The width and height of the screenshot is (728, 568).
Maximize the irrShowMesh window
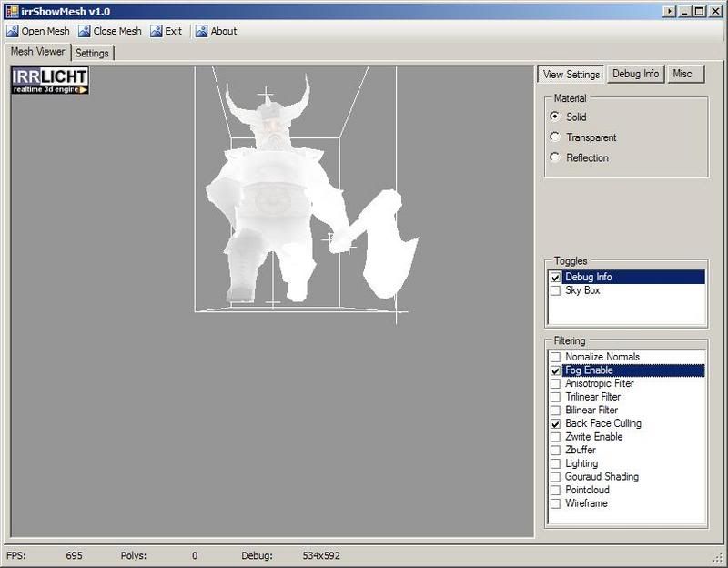click(699, 11)
